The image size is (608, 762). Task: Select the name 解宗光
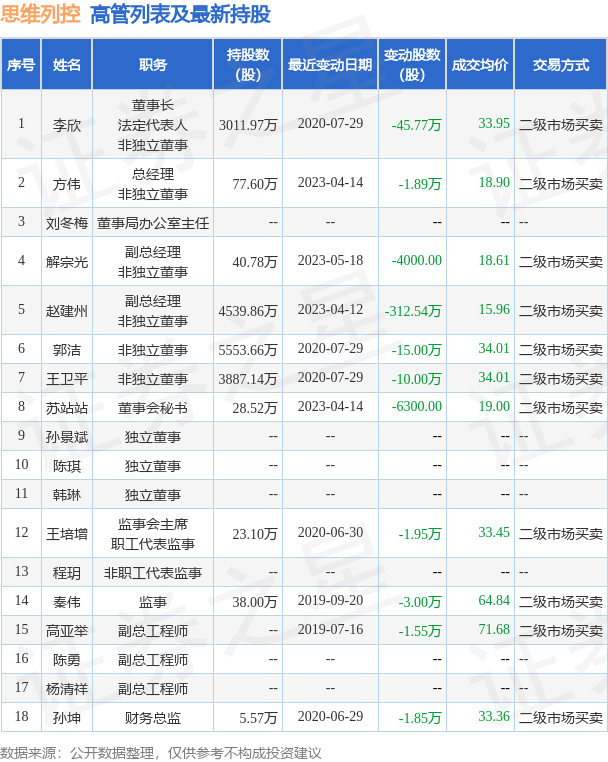tap(67, 262)
